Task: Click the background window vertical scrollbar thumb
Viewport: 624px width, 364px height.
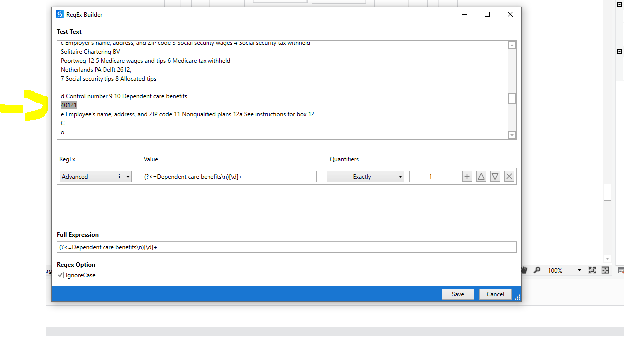Action: 607,192
